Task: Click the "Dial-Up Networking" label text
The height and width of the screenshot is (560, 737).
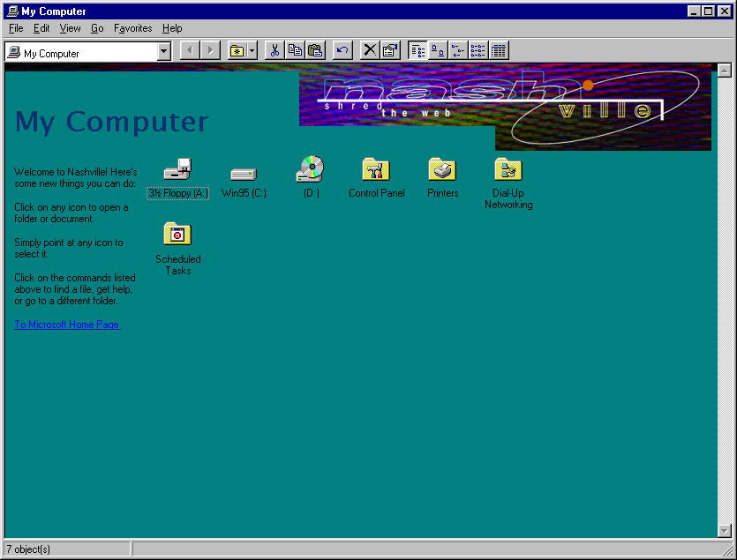Action: (x=508, y=198)
